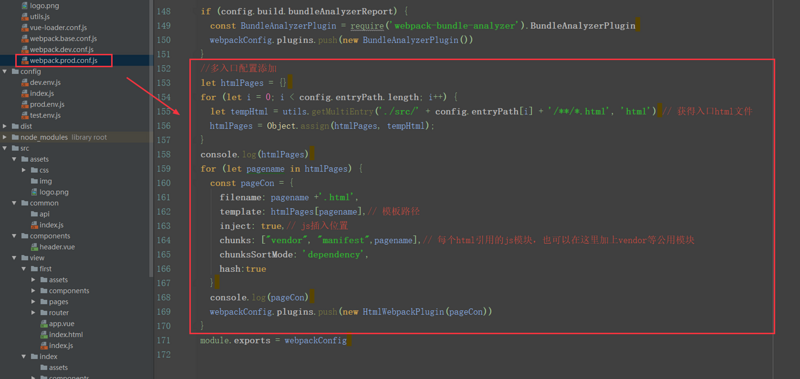The height and width of the screenshot is (379, 800).
Task: Click the css folder icon
Action: pyautogui.click(x=35, y=170)
